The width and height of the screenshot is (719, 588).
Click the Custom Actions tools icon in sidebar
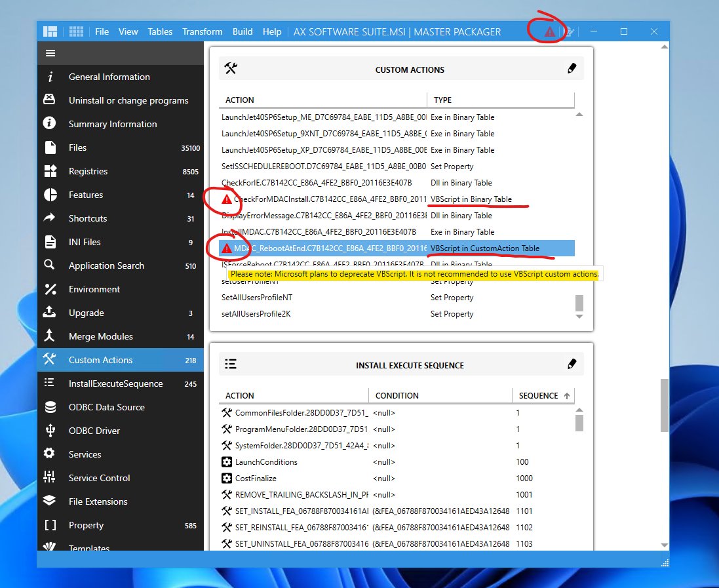tap(50, 359)
